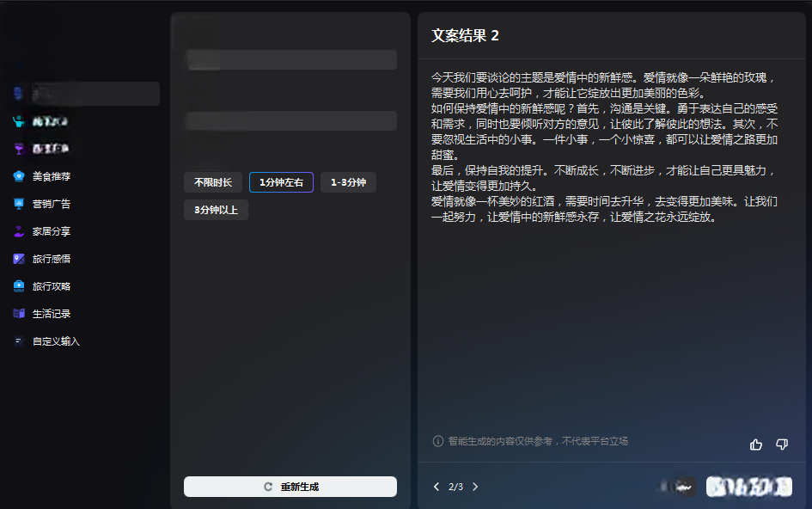Click the white button at bottom right
The width and height of the screenshot is (812, 509).
tap(748, 487)
